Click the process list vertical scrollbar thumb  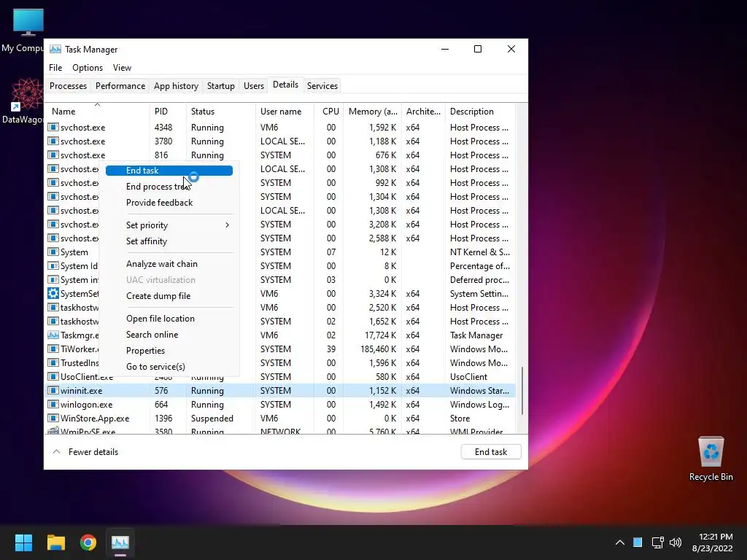522,391
